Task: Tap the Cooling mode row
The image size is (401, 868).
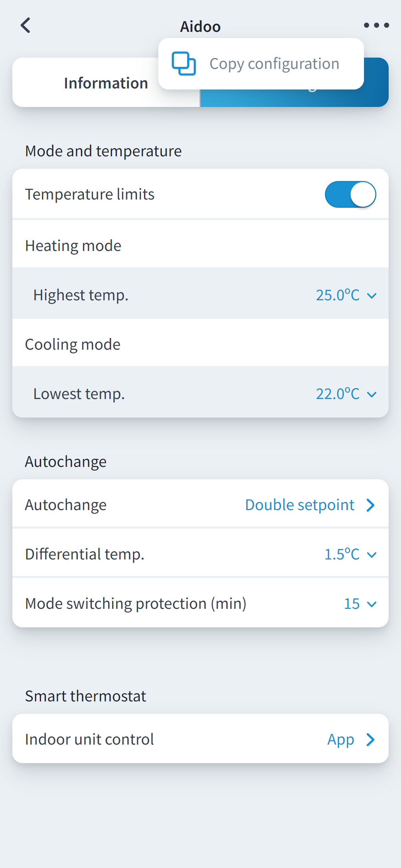Action: click(x=200, y=345)
